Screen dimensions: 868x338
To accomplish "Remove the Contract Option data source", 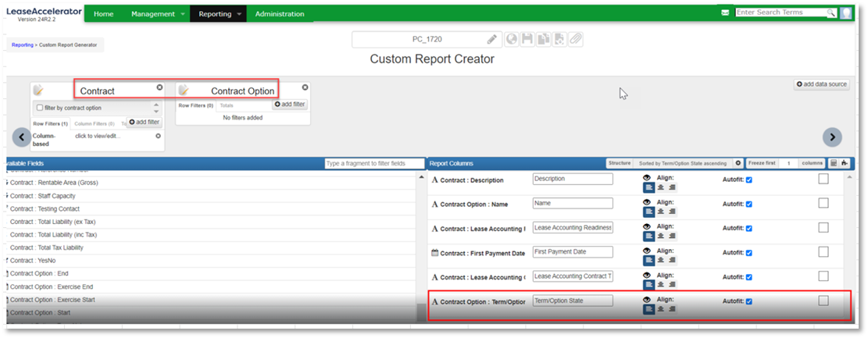I will coord(305,87).
